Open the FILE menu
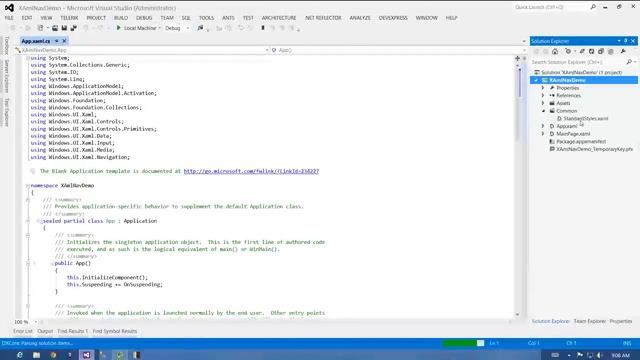 coord(9,18)
